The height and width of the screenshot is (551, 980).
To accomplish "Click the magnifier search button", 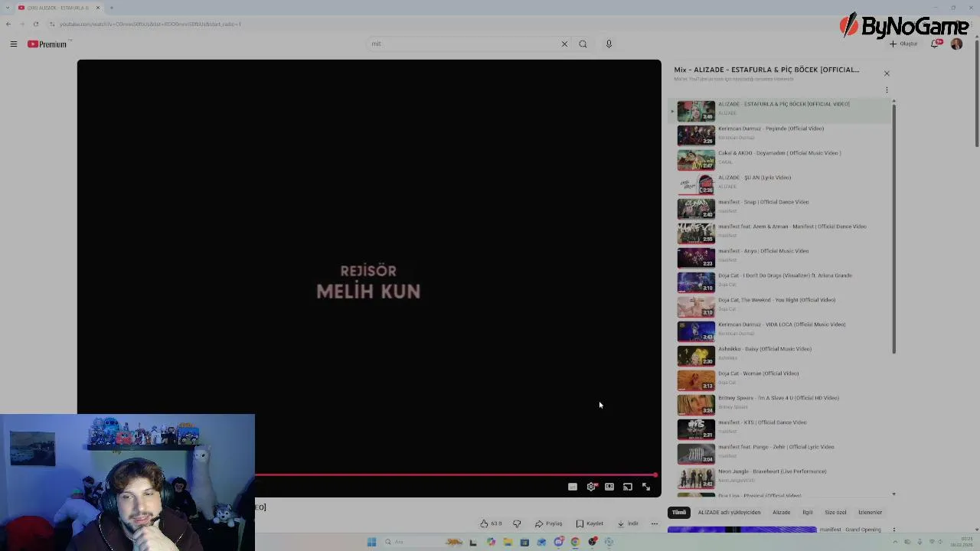I will pyautogui.click(x=583, y=44).
